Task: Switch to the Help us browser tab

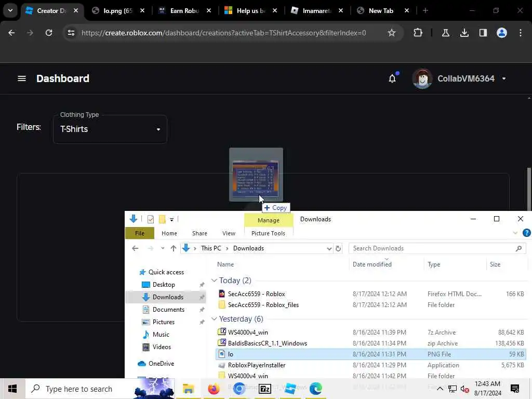Action: point(250,11)
